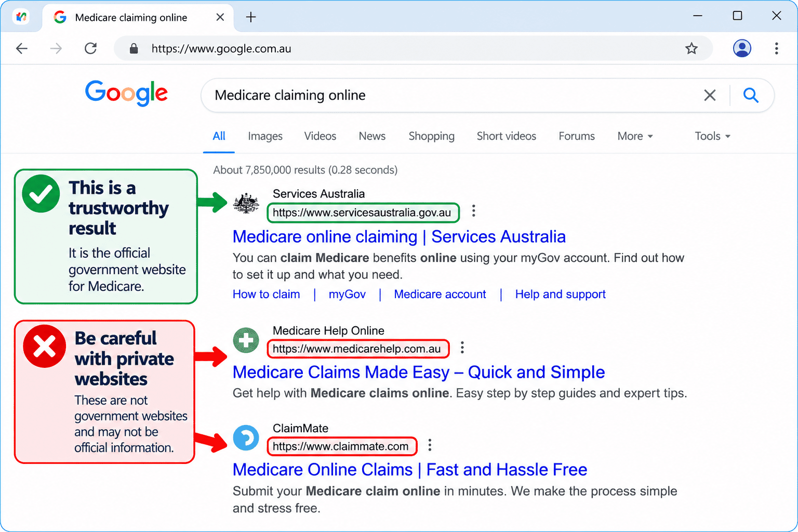Screen dimensions: 798x532
Task: Expand the More dropdown
Action: coord(635,136)
